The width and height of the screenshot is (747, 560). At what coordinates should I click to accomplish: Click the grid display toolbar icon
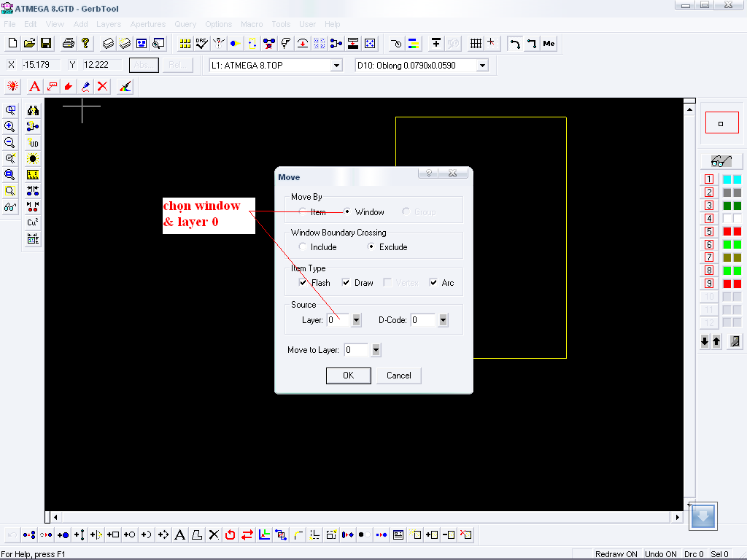[476, 43]
